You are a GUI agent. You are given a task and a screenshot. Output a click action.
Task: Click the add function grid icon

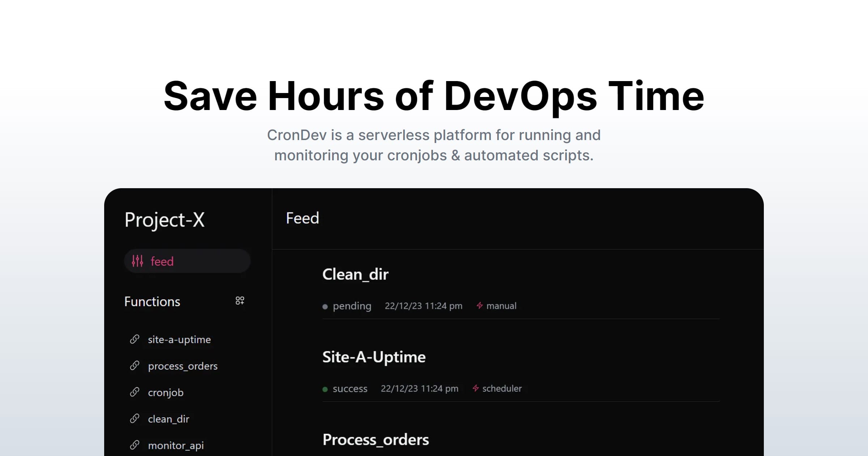point(240,300)
